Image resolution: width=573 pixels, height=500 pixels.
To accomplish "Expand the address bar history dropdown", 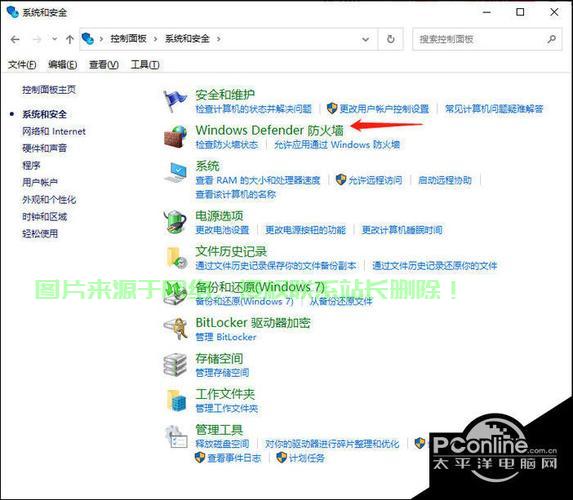I will (365, 39).
